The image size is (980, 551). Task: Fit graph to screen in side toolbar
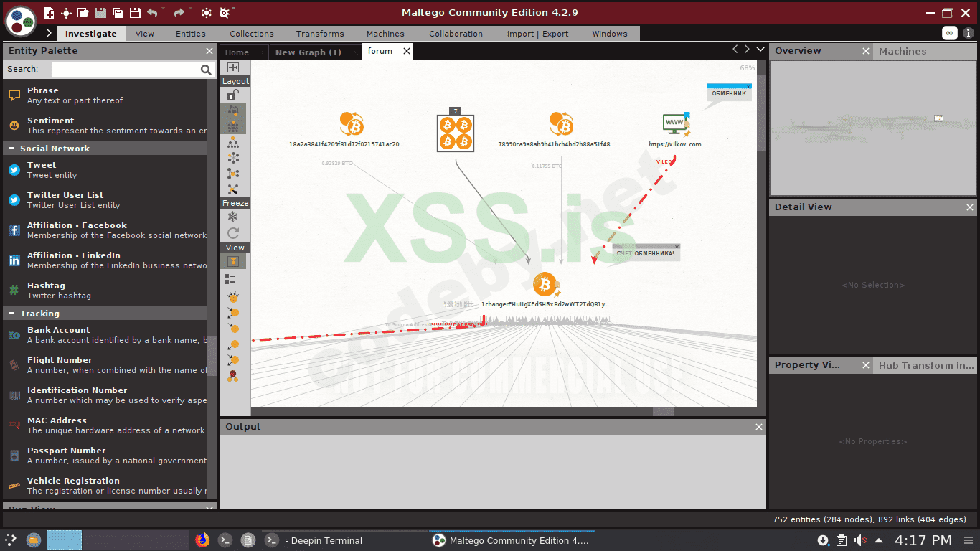coord(233,67)
